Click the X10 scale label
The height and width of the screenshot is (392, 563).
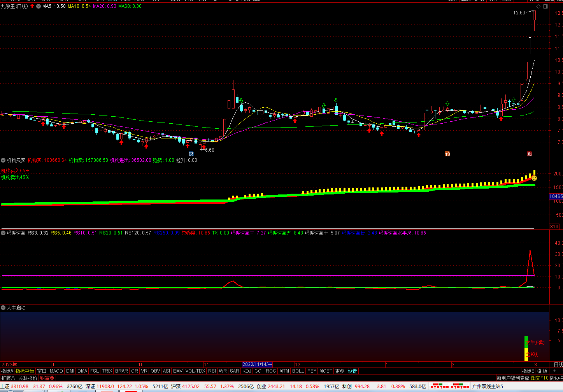tap(554, 226)
